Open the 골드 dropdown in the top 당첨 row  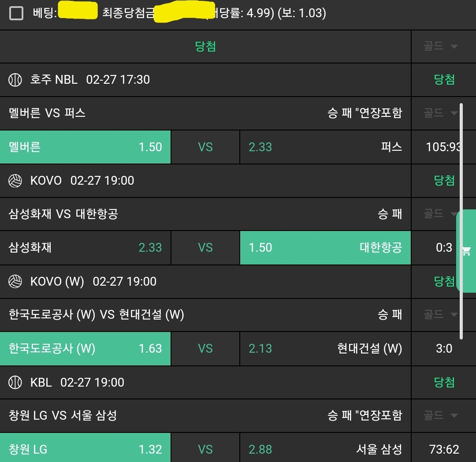pos(440,46)
